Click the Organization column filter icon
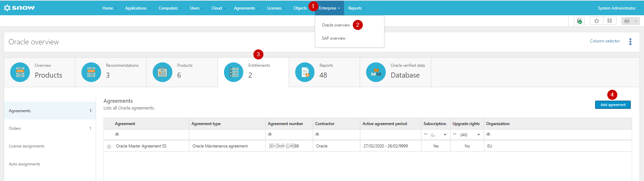The width and height of the screenshot is (644, 181). (x=488, y=134)
